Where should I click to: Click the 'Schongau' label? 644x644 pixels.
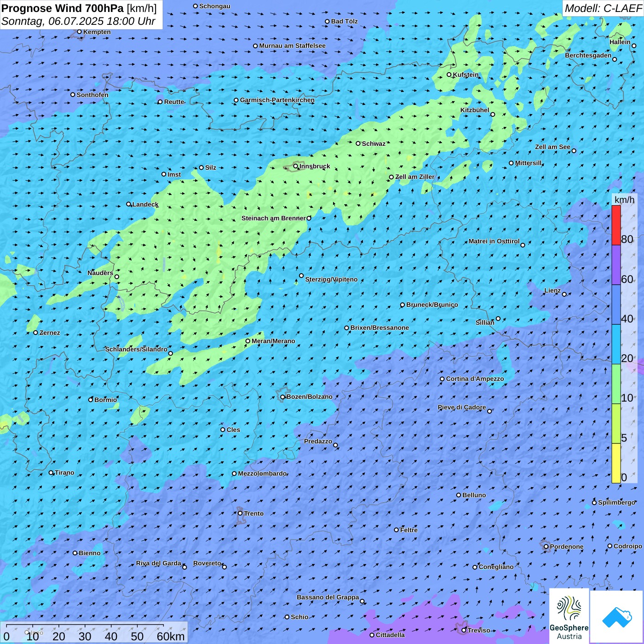[215, 6]
